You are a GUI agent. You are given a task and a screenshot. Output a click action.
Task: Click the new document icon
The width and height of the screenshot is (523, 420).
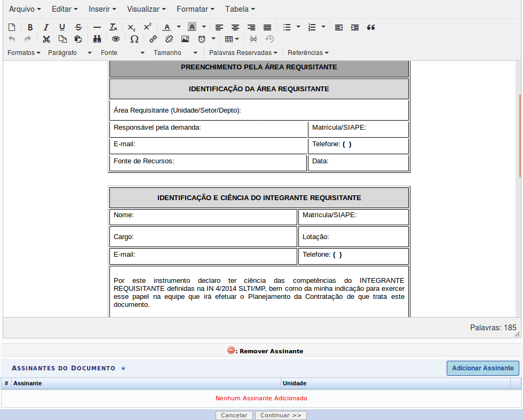13,27
